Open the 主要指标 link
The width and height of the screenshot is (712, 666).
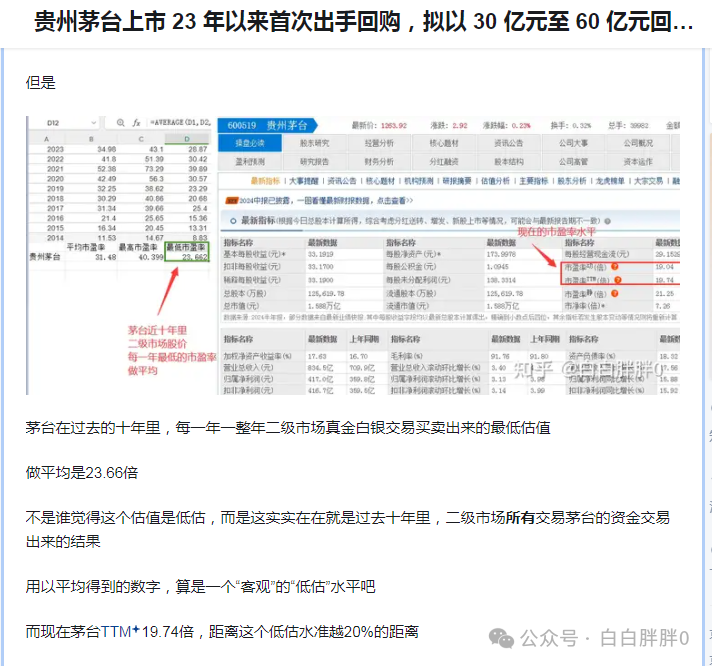pyautogui.click(x=534, y=181)
